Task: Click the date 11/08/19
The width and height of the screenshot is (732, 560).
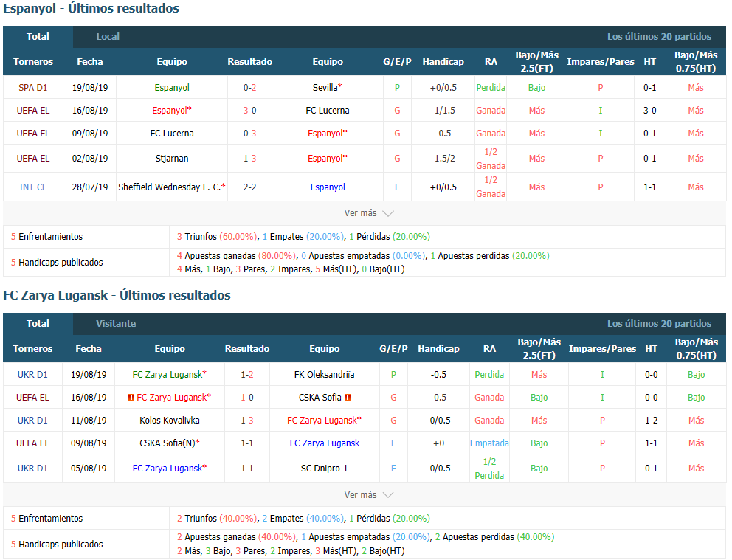Action: (x=89, y=421)
